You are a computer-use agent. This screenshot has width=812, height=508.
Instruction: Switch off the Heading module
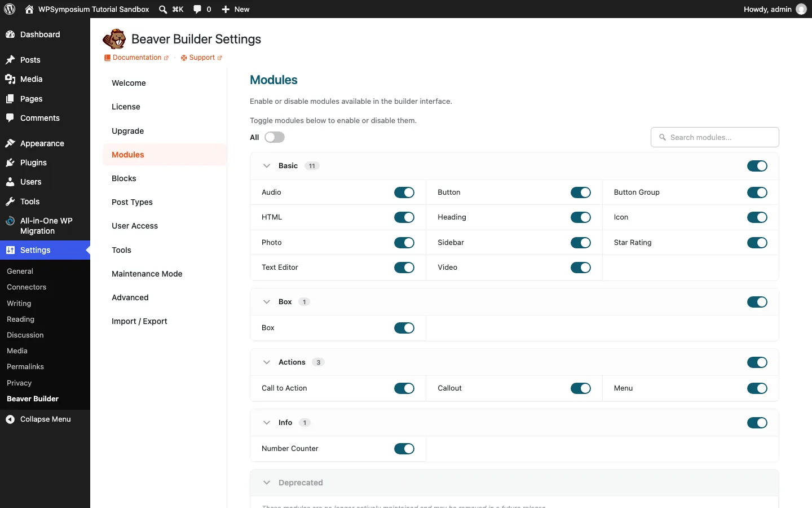(x=581, y=217)
